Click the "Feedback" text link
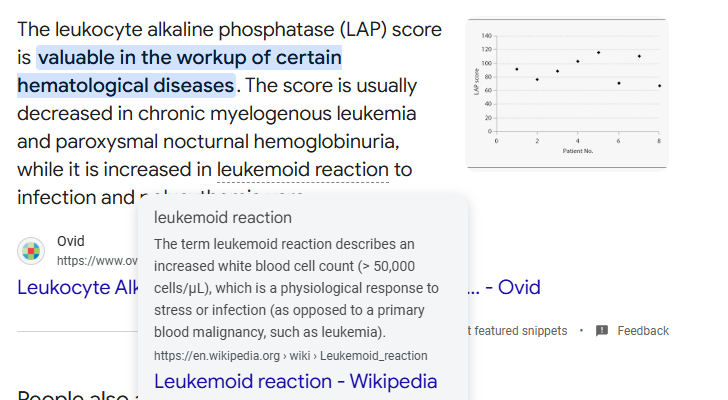 643,331
